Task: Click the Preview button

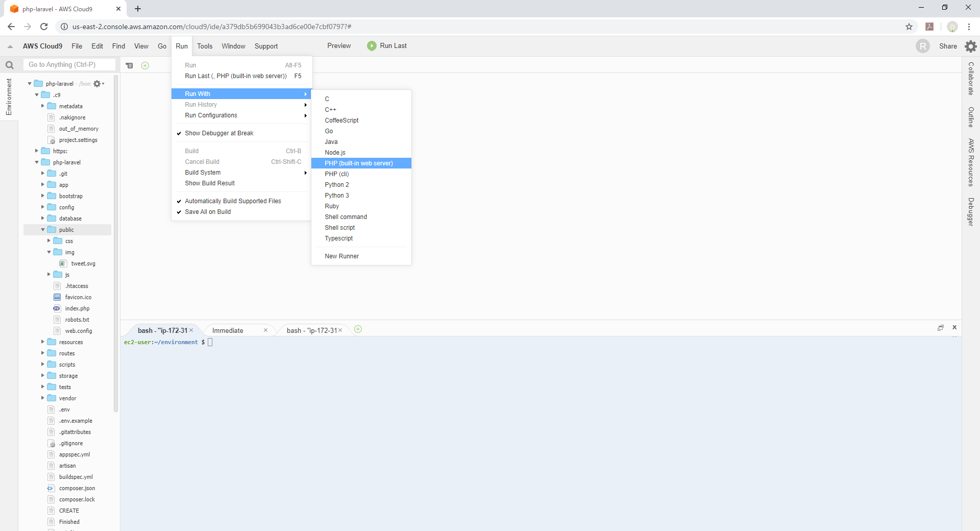Action: click(339, 46)
